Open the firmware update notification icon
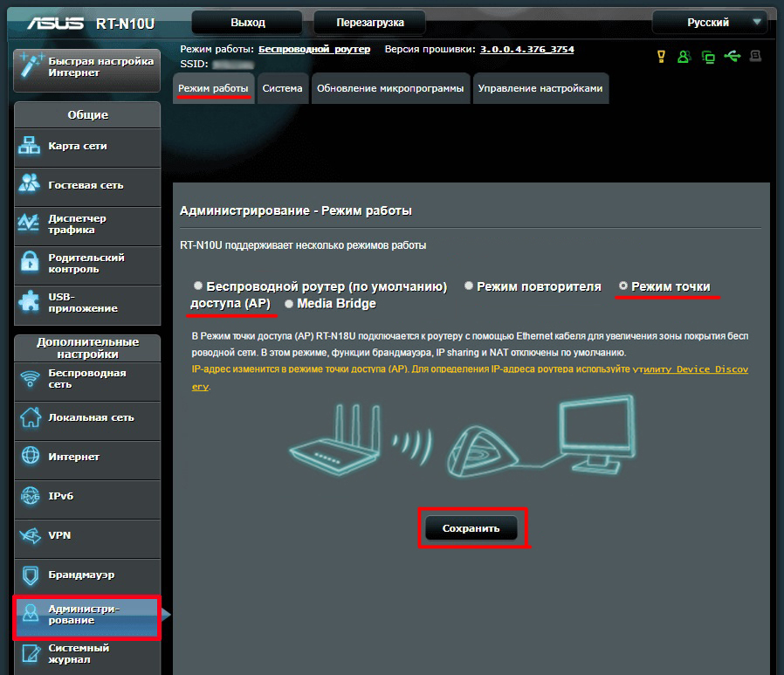 pos(661,56)
